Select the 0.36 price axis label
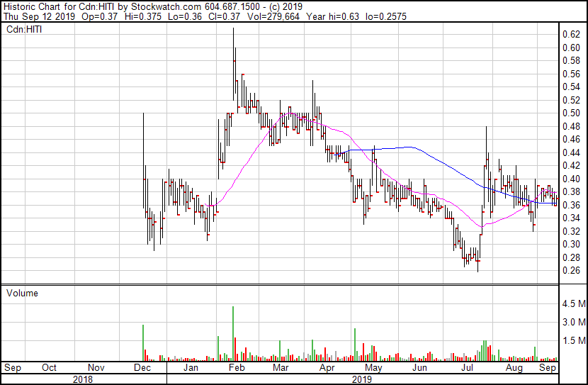The width and height of the screenshot is (588, 385). pyautogui.click(x=572, y=205)
